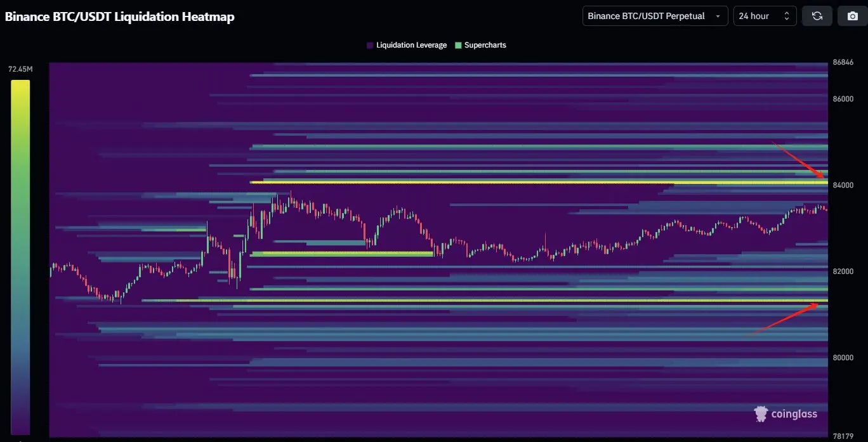Toggle the Liquidation Leverage legend item
The image size is (868, 442).
coord(407,45)
